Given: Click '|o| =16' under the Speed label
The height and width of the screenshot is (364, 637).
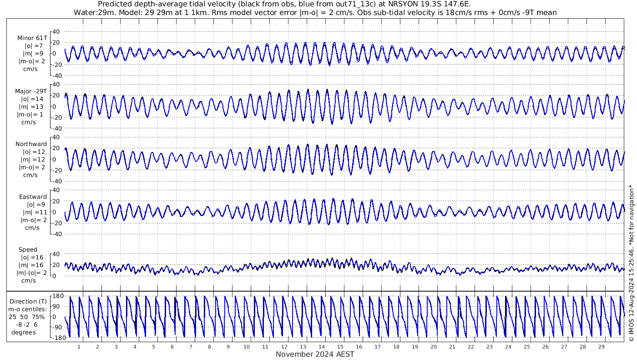Looking at the screenshot, I should (32, 258).
